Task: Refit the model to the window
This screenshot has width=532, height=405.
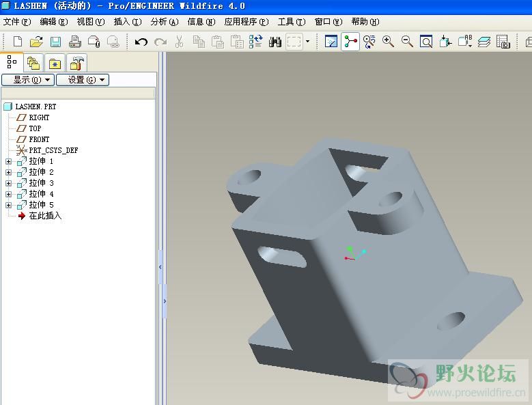Action: coord(426,42)
